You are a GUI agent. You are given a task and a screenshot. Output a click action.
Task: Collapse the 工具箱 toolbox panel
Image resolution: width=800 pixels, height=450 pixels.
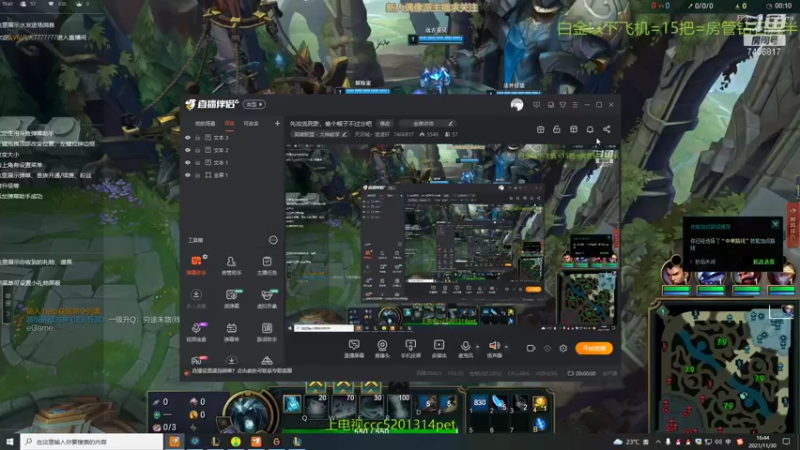click(273, 240)
